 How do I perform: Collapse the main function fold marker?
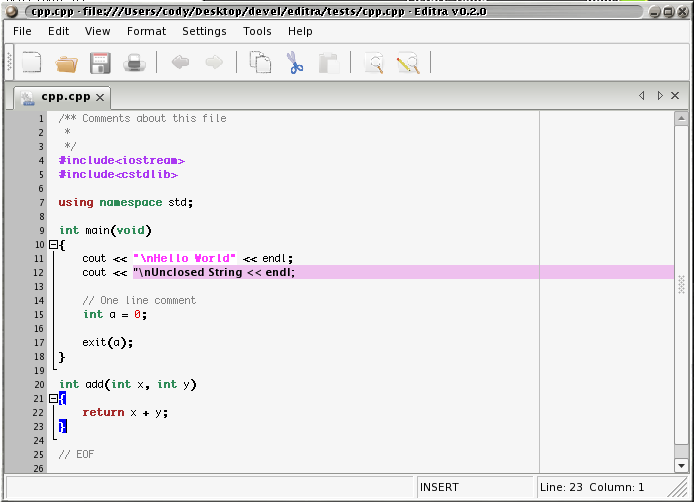[53, 245]
